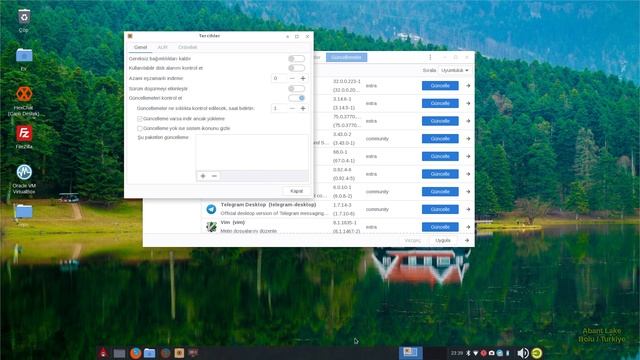640x360 pixels.
Task: Increase update check hours with plus
Action: [x=303, y=109]
